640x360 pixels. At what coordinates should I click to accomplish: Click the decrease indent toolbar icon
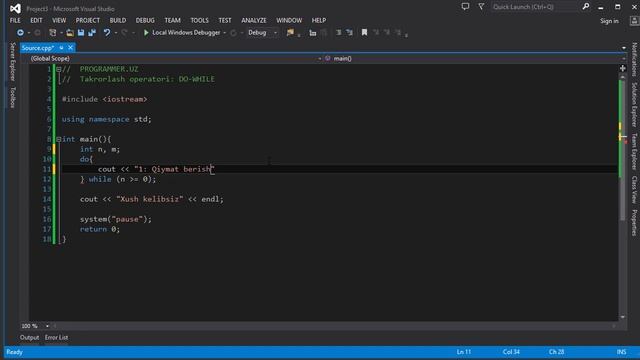[x=338, y=33]
